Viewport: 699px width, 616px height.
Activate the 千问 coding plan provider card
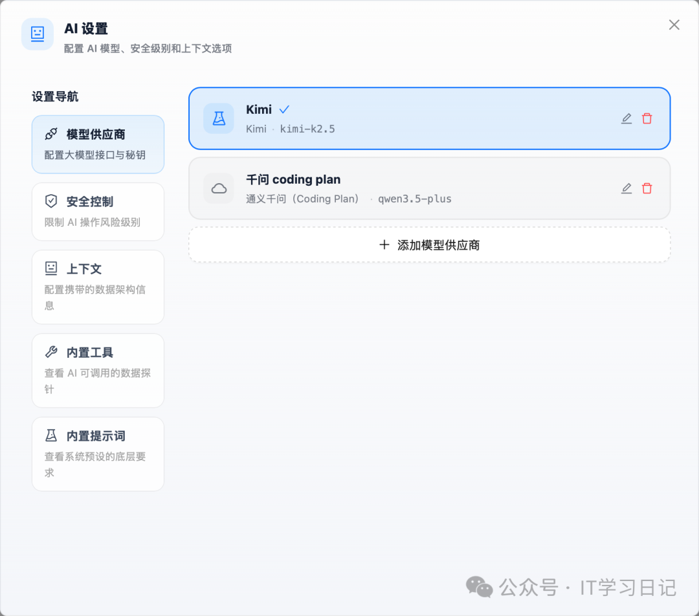[x=430, y=188]
